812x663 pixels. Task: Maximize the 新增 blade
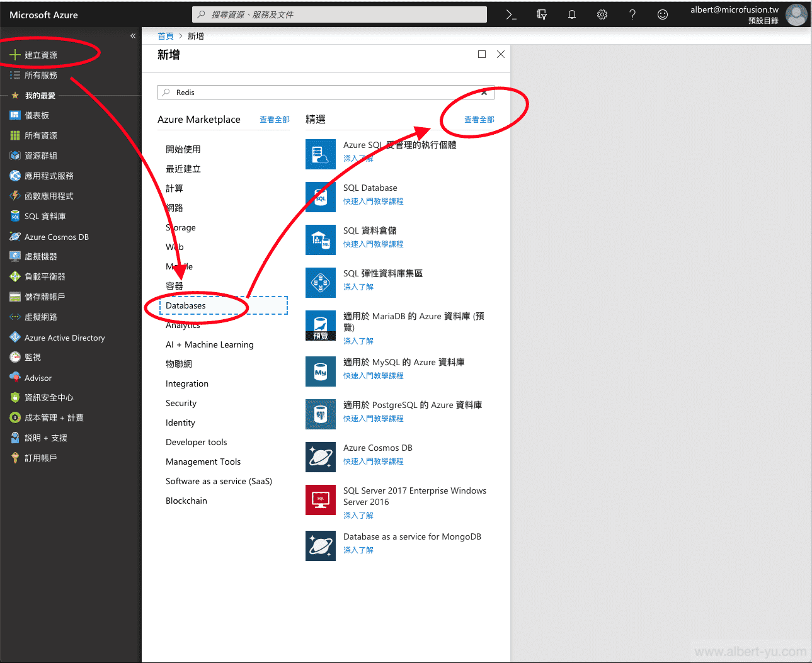coord(482,54)
